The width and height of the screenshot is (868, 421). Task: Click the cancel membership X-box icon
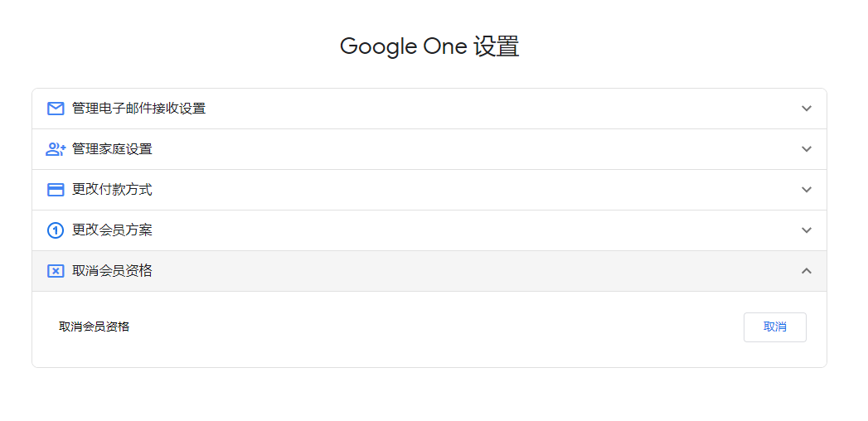(x=56, y=271)
